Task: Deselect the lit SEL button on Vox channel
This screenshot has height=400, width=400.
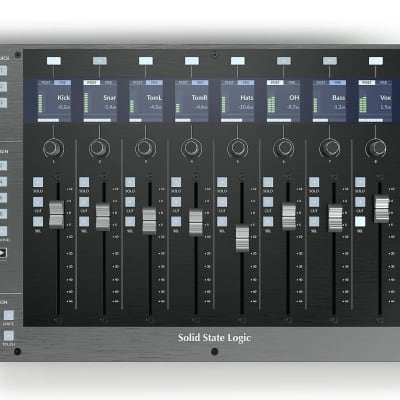Action: coord(360,222)
